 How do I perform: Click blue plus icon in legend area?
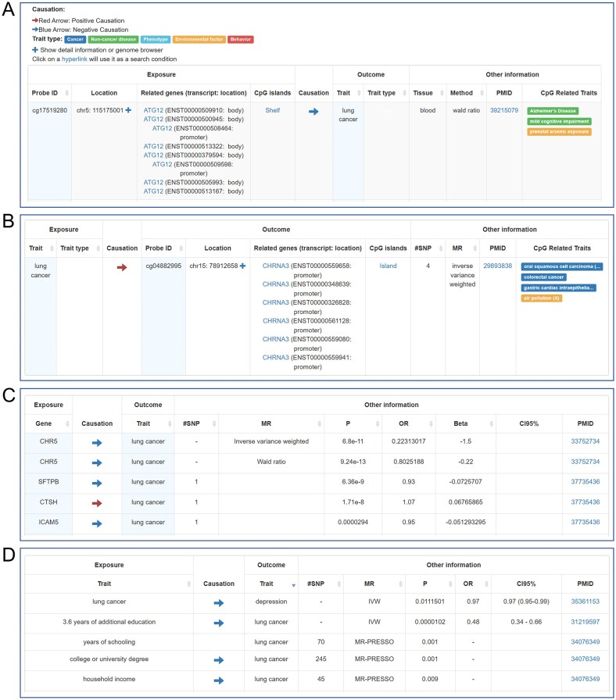(x=35, y=49)
